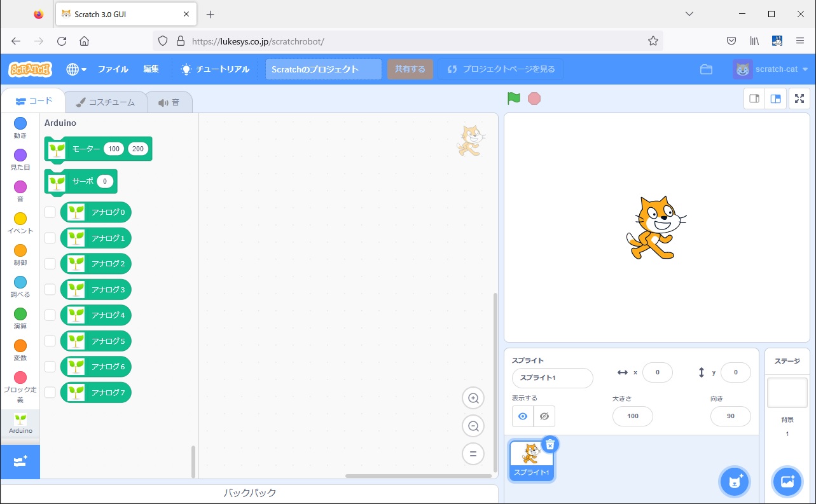
Task: Check the アナログ7 reporter checkbox
Action: 50,392
